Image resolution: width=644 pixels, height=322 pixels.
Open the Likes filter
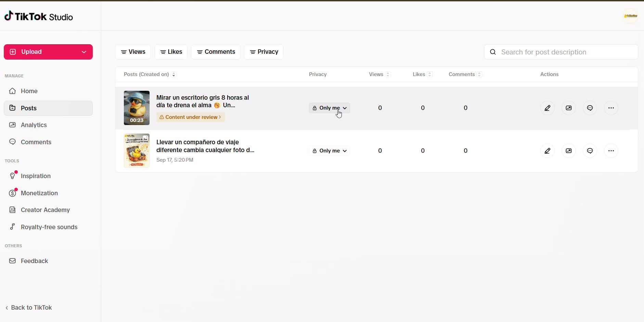click(171, 52)
